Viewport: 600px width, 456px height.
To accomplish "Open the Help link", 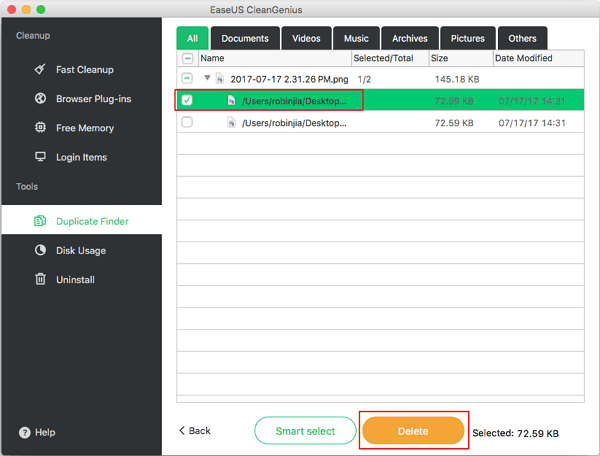I will pyautogui.click(x=37, y=433).
